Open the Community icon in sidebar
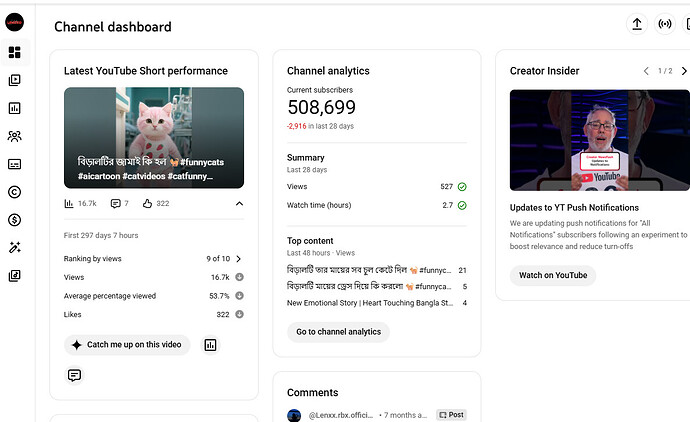Screen dimensions: 690x422 (15, 136)
